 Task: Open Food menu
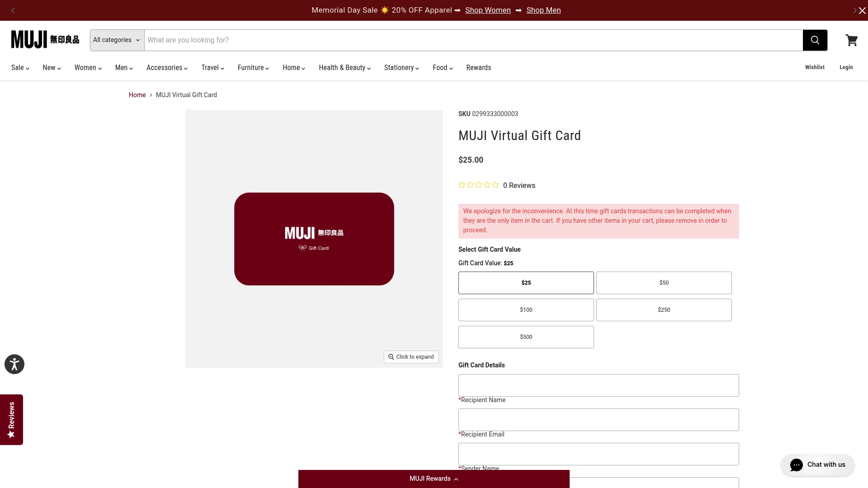tap(443, 68)
